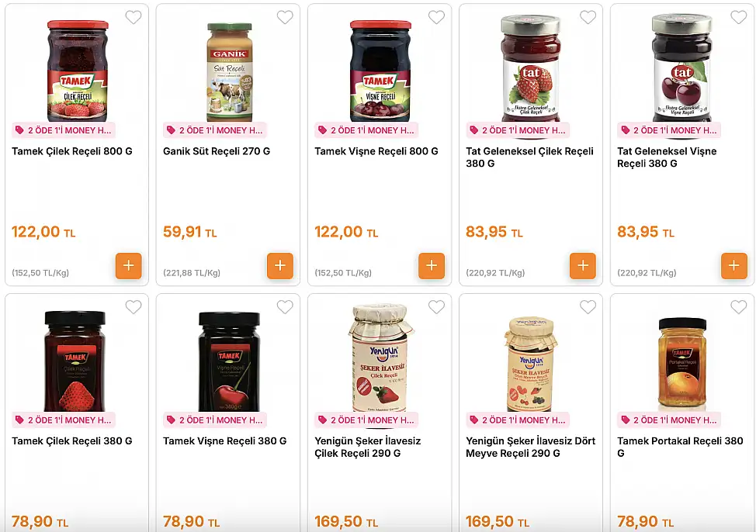This screenshot has height=532, width=756.
Task: Open Tamek Çilek Reçeli 800 G product title
Action: 72,151
